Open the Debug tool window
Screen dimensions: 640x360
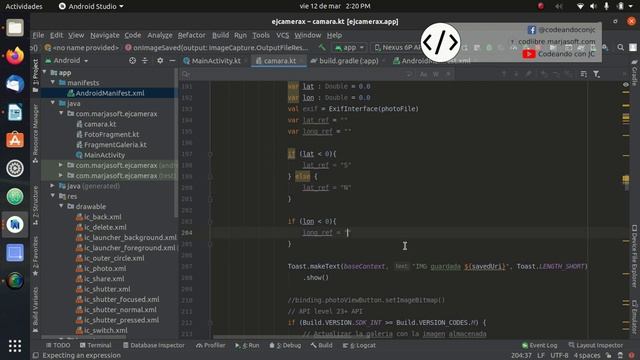[285, 345]
